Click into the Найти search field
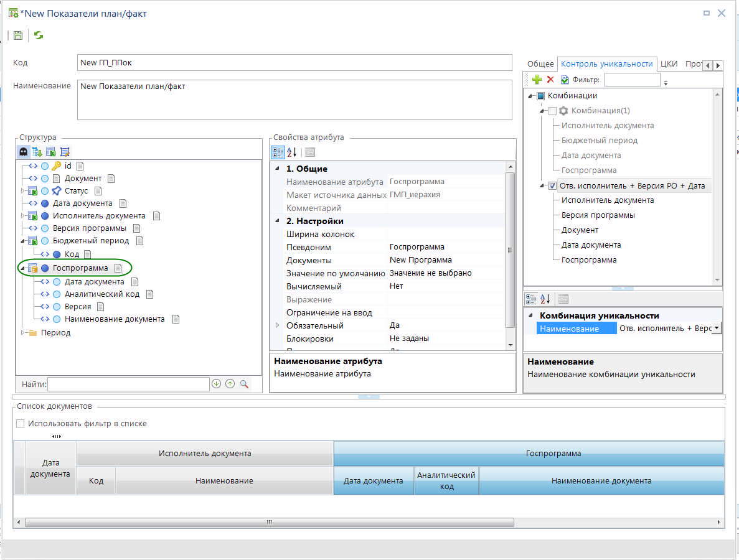 click(128, 385)
